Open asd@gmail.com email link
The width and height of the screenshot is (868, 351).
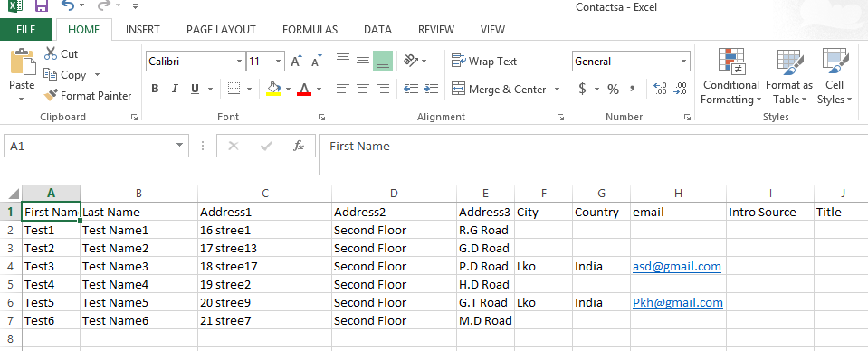[676, 266]
